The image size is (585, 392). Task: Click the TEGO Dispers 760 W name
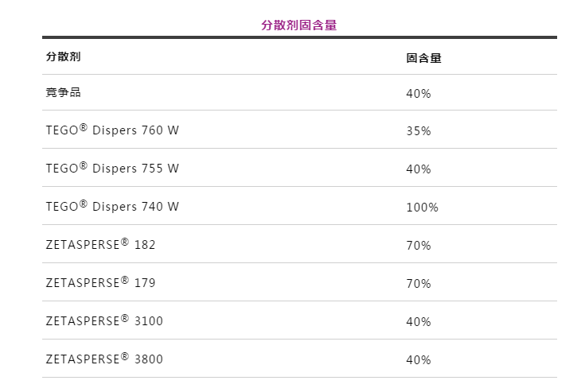[x=112, y=130]
